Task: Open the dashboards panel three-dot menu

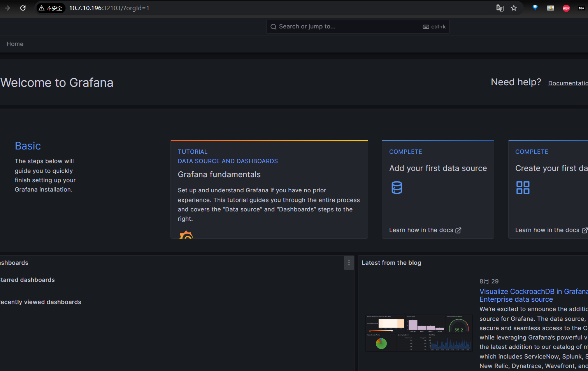Action: [349, 263]
